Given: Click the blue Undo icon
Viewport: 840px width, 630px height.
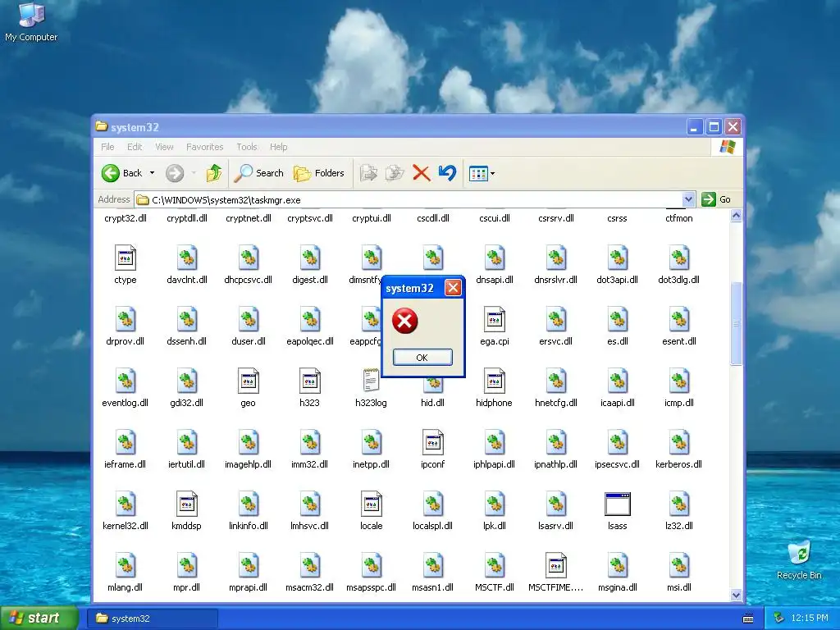Looking at the screenshot, I should [x=447, y=173].
